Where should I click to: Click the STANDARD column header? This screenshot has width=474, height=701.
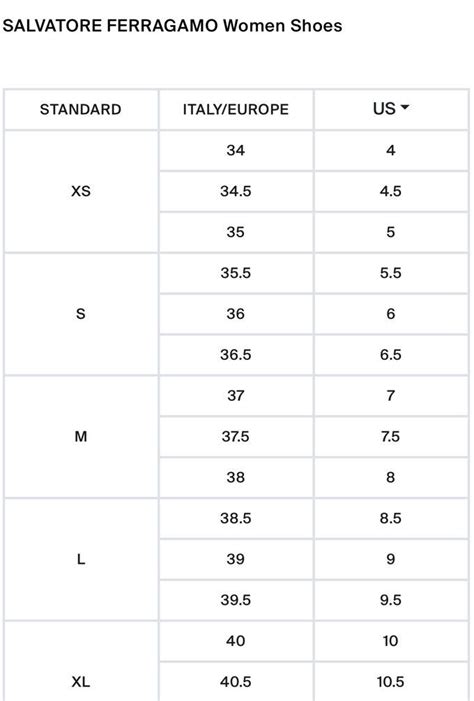[81, 110]
